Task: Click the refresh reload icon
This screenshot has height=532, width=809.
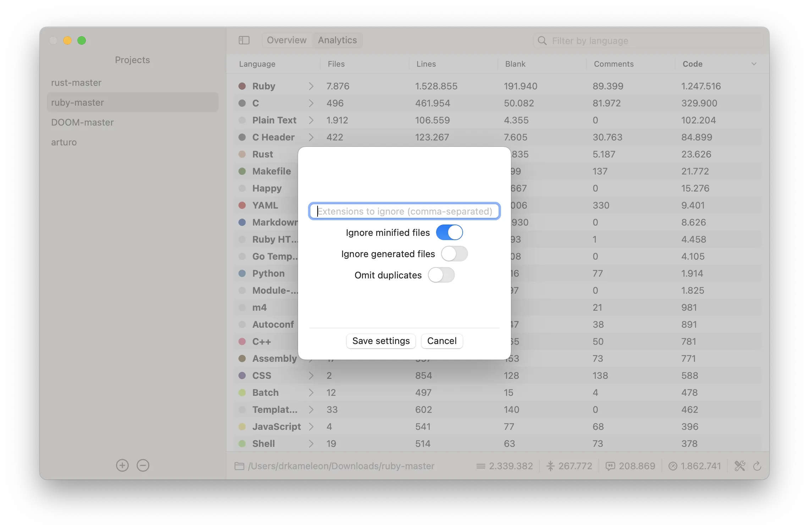Action: [757, 466]
